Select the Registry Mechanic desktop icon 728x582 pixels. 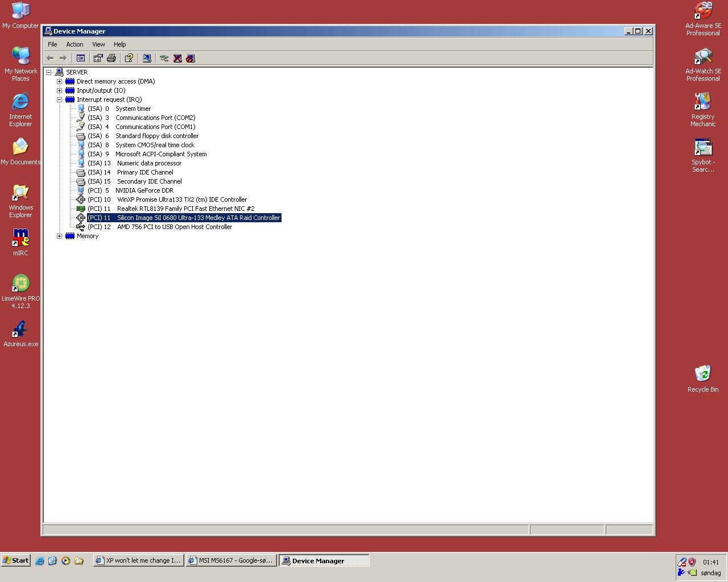[x=703, y=110]
